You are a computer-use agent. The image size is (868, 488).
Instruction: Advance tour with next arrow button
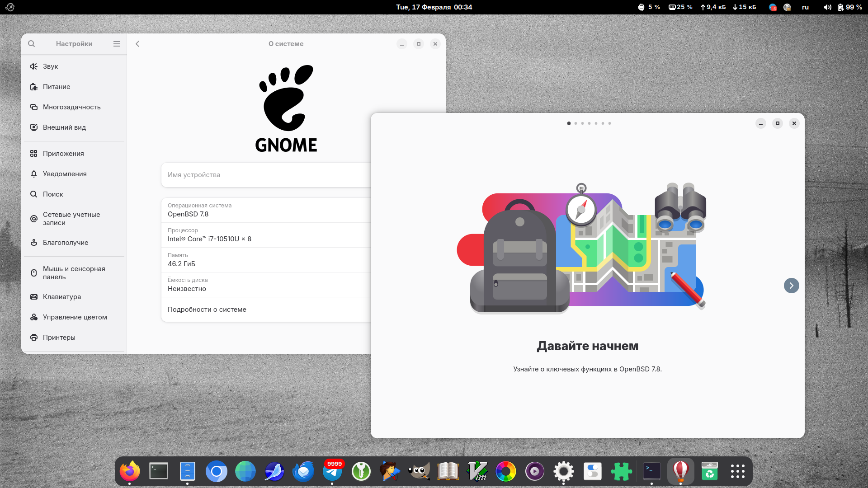(791, 286)
